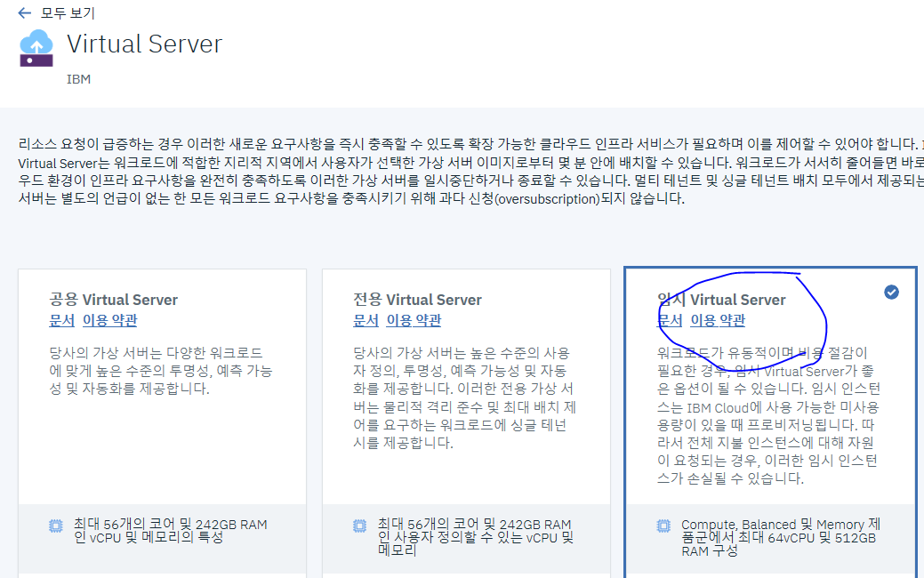Click the 전용 Virtual Server description paragraph
The height and width of the screenshot is (578, 924).
tap(465, 397)
